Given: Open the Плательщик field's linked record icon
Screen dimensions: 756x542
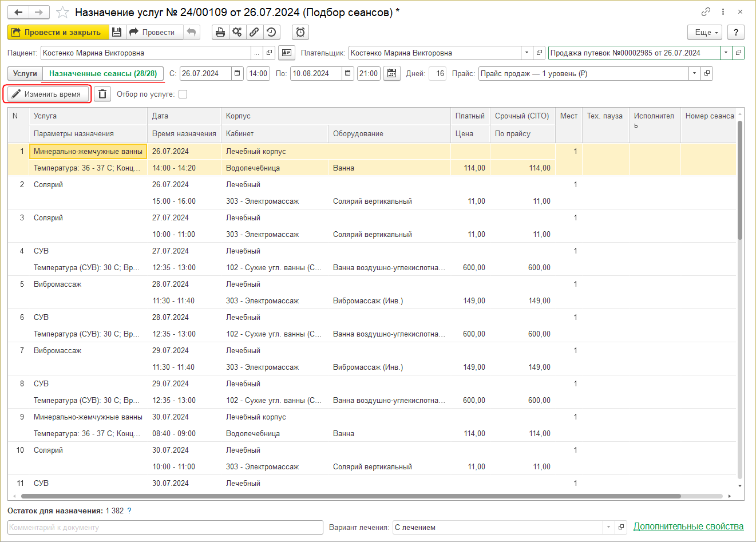Looking at the screenshot, I should tap(539, 53).
